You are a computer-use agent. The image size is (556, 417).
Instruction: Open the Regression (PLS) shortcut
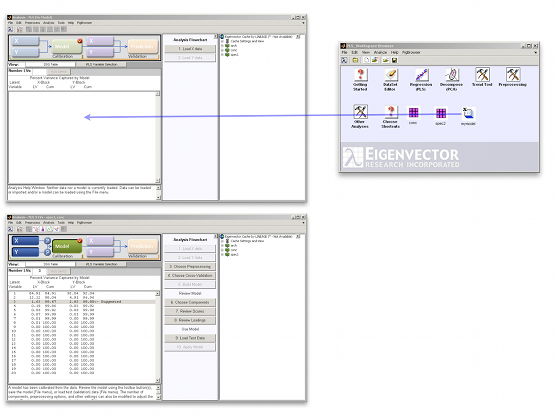coord(421,75)
